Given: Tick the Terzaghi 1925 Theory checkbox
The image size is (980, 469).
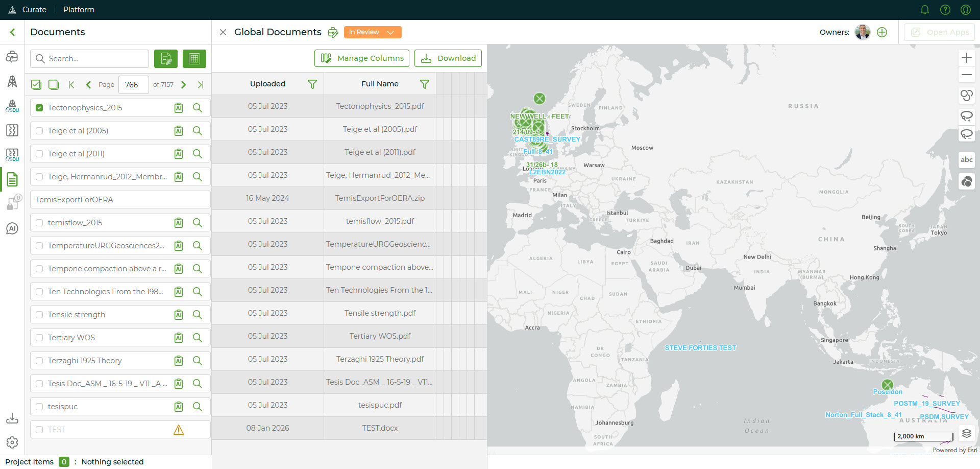Looking at the screenshot, I should coord(39,361).
